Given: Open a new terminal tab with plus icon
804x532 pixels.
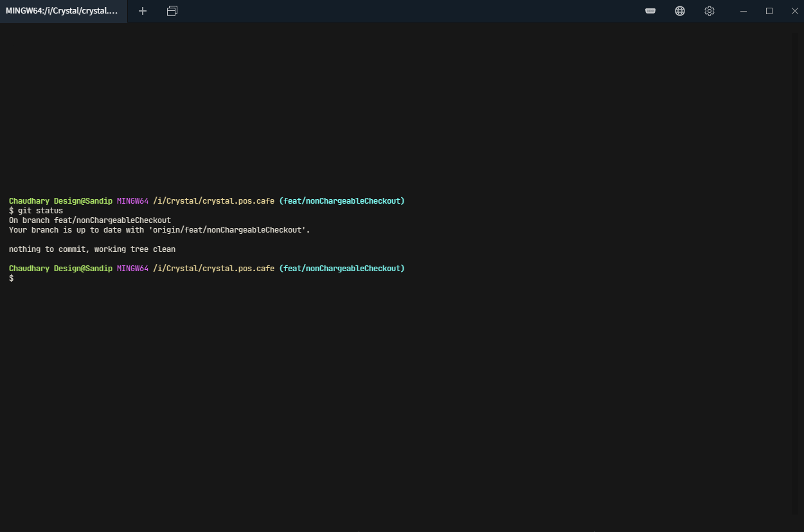Looking at the screenshot, I should point(143,11).
